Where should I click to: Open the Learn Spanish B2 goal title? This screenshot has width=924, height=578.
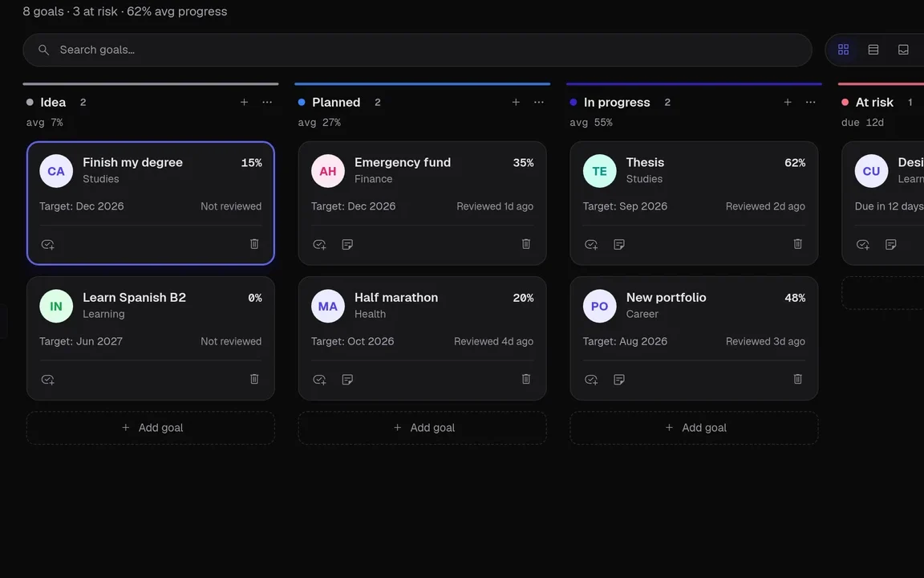click(135, 297)
